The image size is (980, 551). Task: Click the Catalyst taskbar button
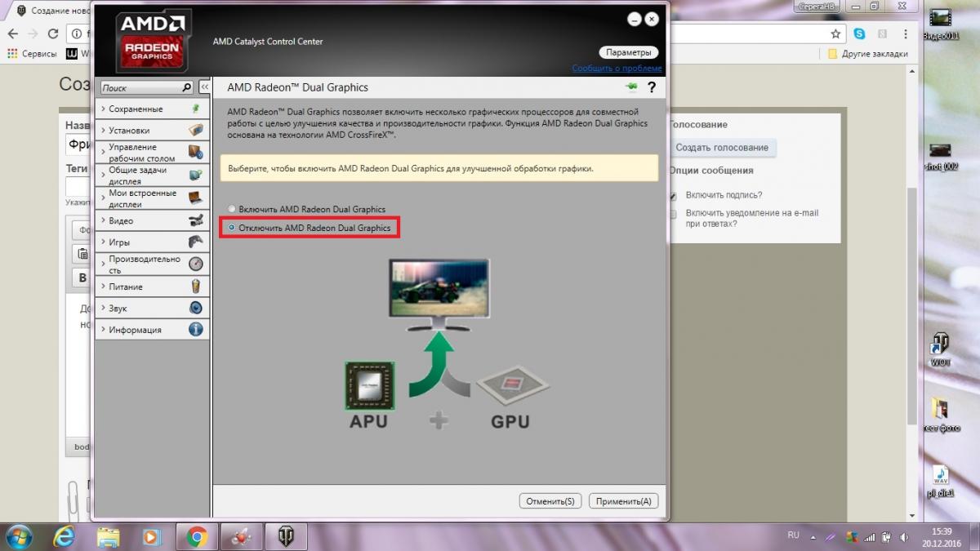pyautogui.click(x=241, y=536)
